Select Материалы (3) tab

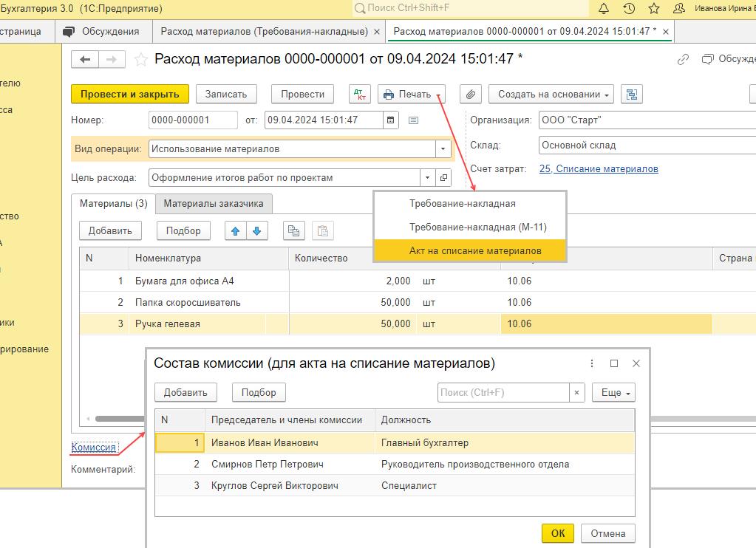click(x=113, y=203)
